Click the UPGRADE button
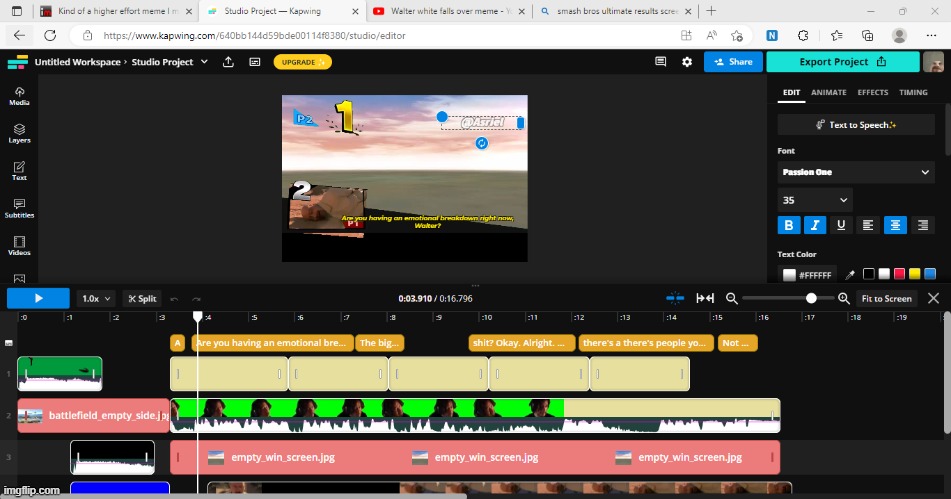 pyautogui.click(x=303, y=62)
